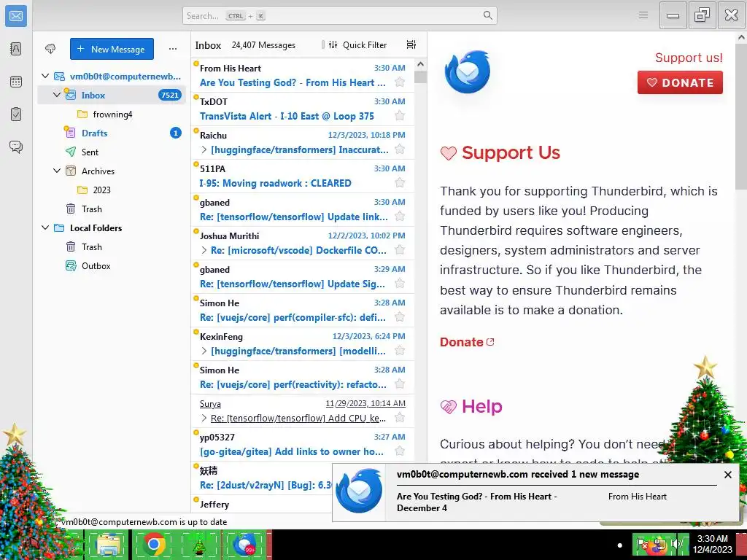The width and height of the screenshot is (747, 560).
Task: Collapse the vm0b0t@computernewb account tree
Action: click(45, 76)
